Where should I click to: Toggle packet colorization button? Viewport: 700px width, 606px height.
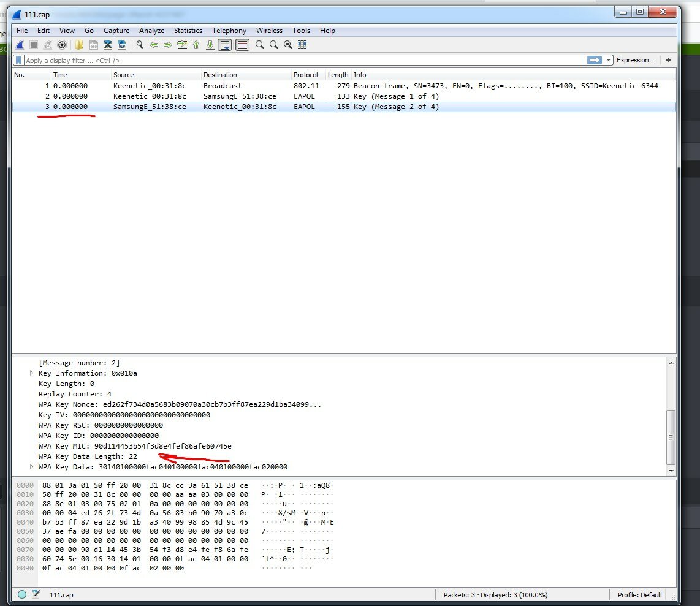[243, 45]
